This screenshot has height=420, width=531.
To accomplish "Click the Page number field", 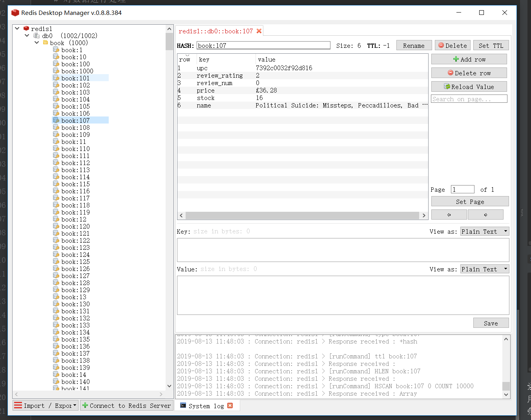I will (462, 189).
